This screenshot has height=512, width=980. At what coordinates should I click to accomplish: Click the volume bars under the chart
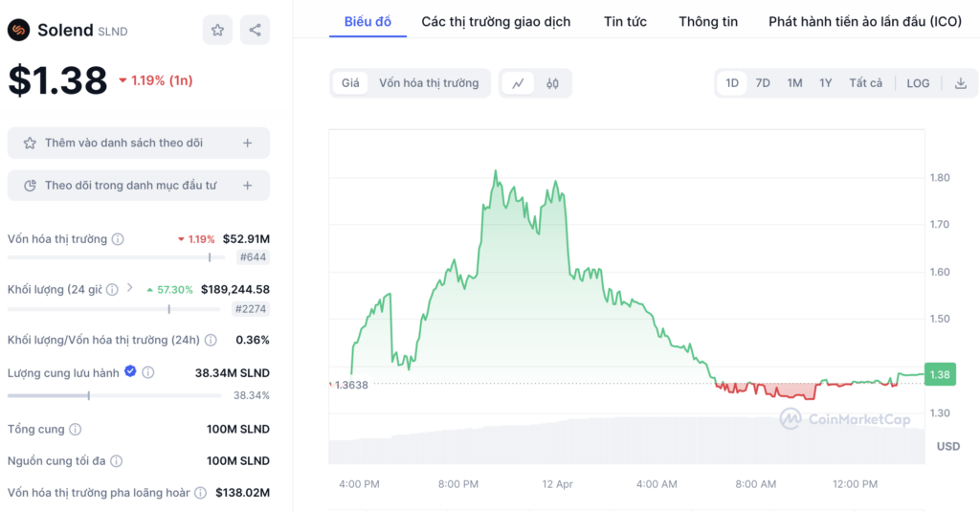(x=626, y=441)
